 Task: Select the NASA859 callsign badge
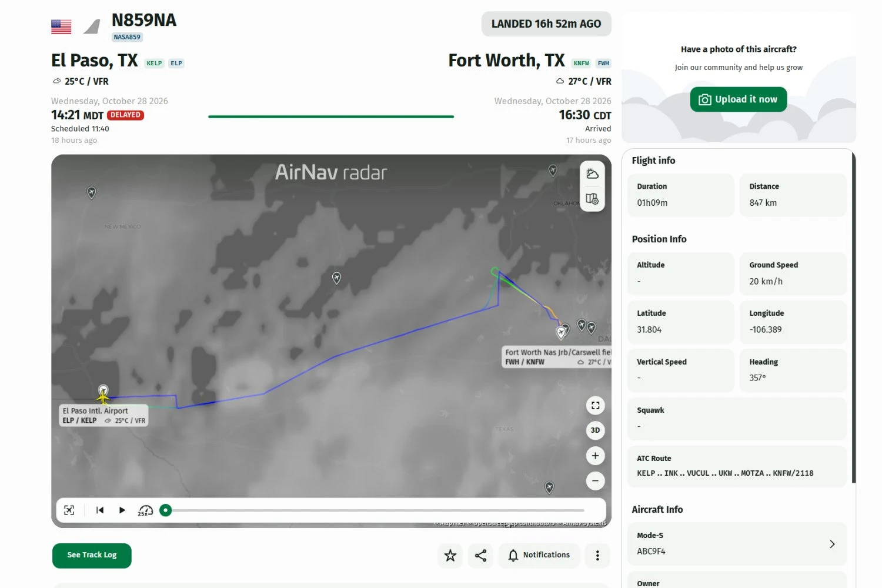pos(127,37)
